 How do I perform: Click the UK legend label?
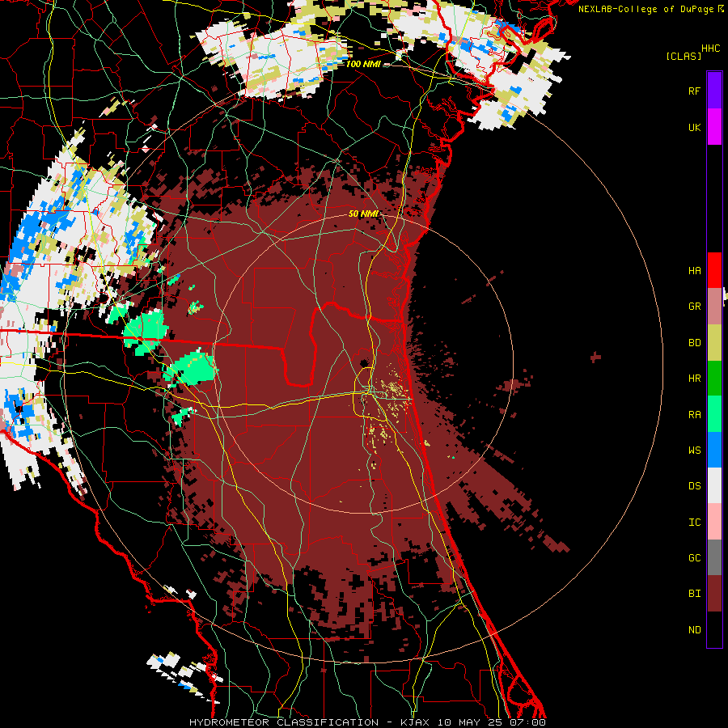coord(694,127)
